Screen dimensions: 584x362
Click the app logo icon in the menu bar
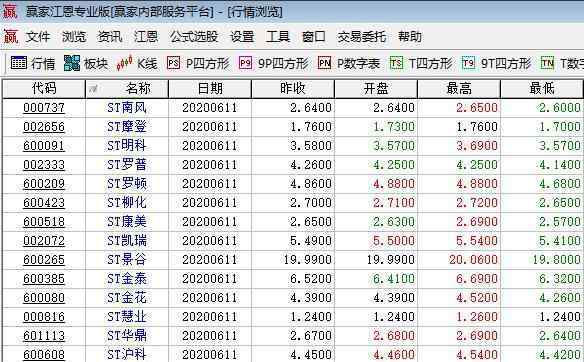(11, 36)
